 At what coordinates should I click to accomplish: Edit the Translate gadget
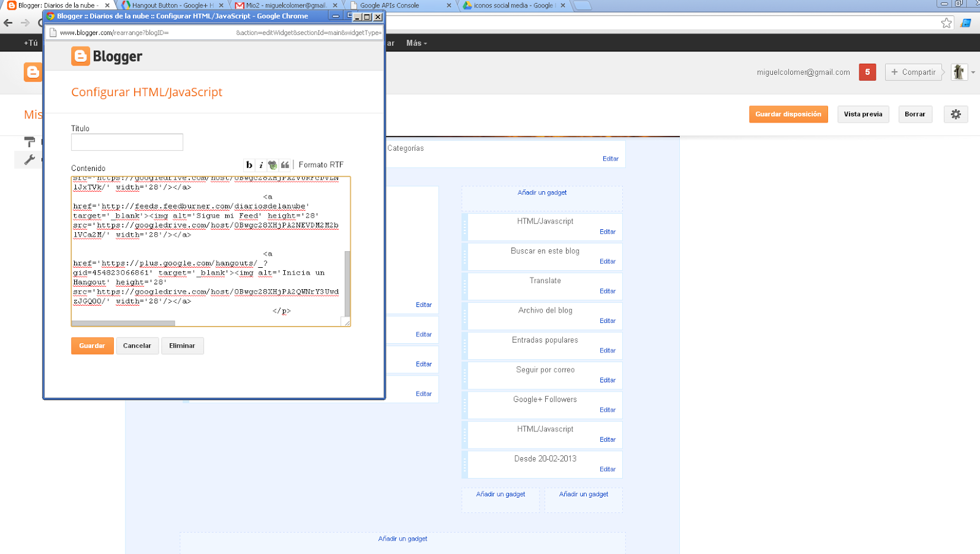click(x=607, y=291)
